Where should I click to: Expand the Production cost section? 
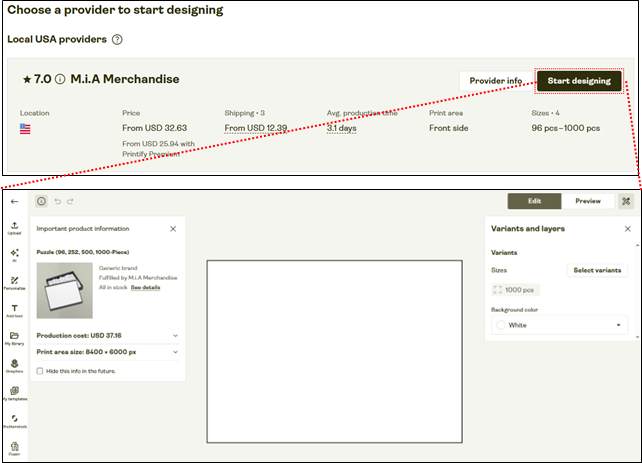(x=175, y=336)
